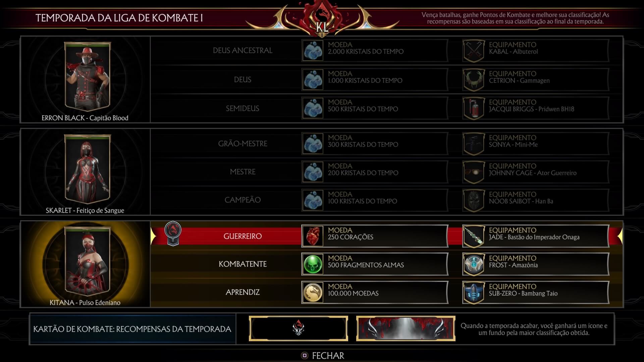Click the gold dragon 100.000 Moedas icon
Screen dimensions: 644x362
[x=313, y=292]
